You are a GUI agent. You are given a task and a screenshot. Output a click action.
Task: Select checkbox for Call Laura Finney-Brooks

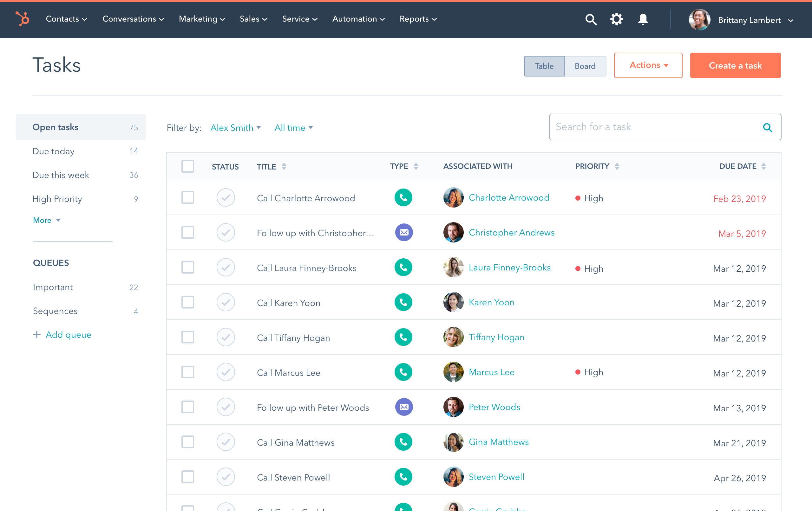click(x=188, y=268)
